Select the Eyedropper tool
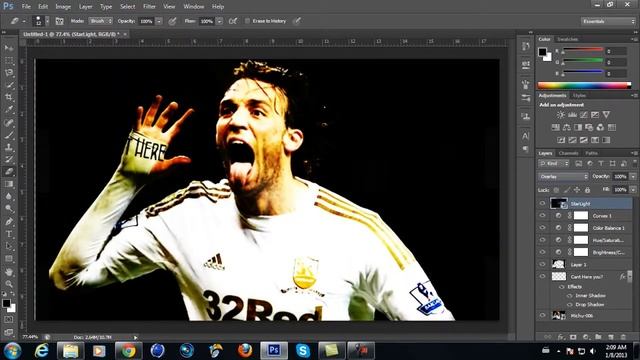640x360 pixels. click(x=9, y=109)
